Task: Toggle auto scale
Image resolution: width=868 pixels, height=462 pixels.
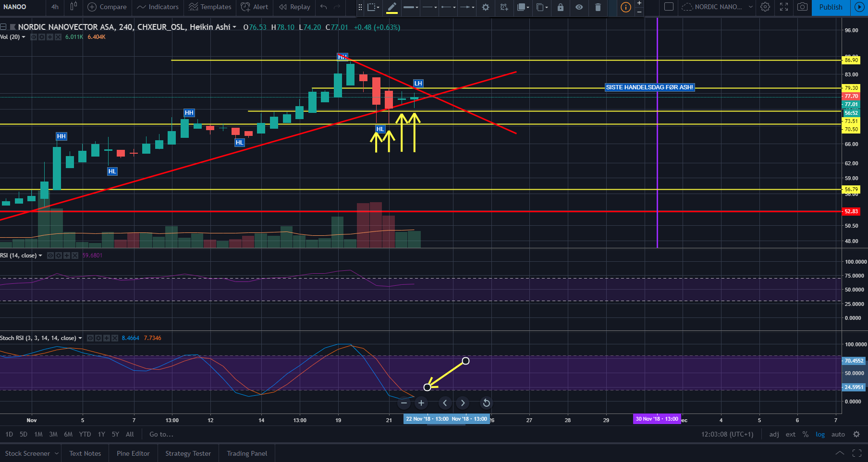Action: tap(838, 434)
